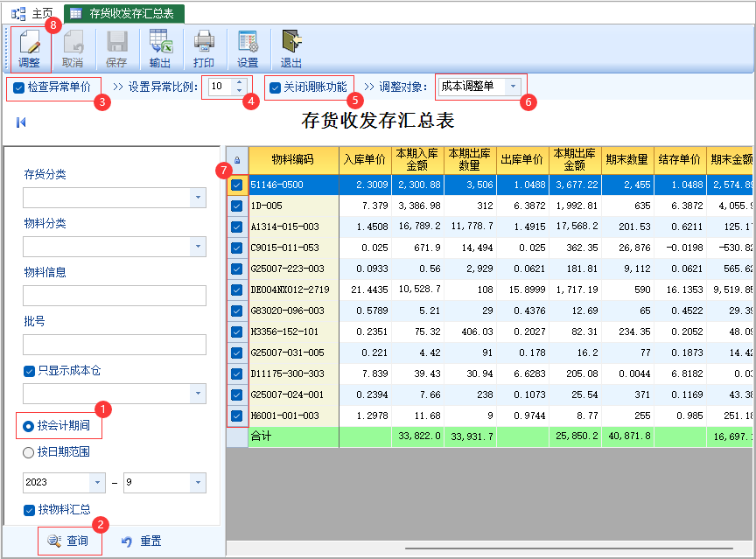Open the 调整对象 成本调整单 dropdown
This screenshot has width=756, height=559.
[513, 87]
